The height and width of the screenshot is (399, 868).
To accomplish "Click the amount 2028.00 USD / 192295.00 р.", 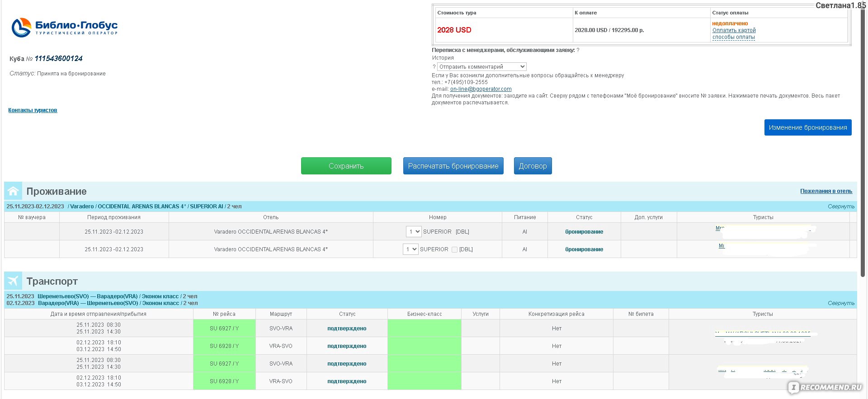I will (609, 30).
